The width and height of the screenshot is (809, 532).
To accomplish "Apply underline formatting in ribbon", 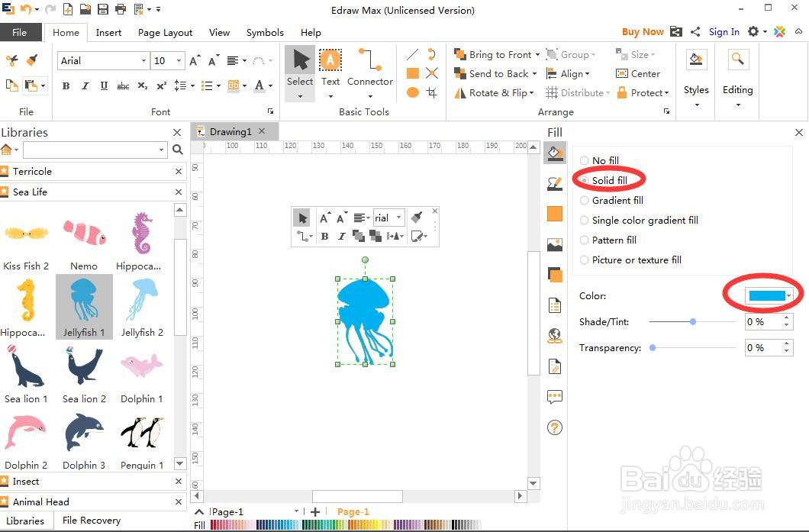I will click(x=104, y=85).
